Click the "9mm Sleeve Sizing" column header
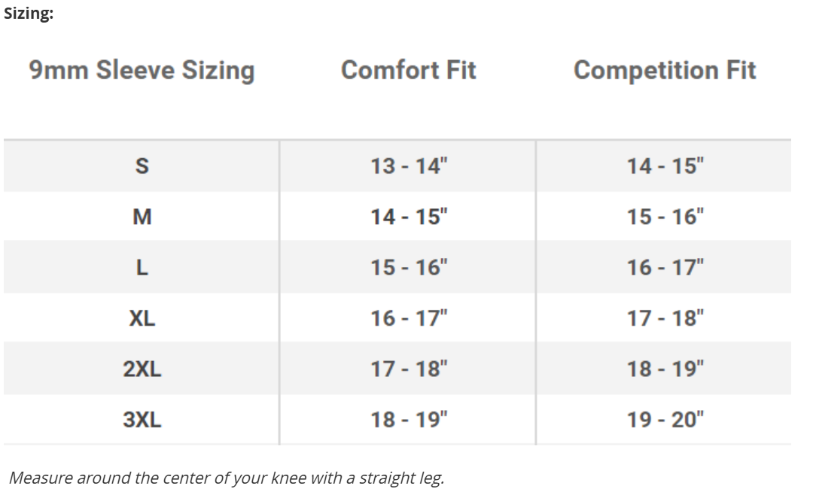 click(x=142, y=71)
